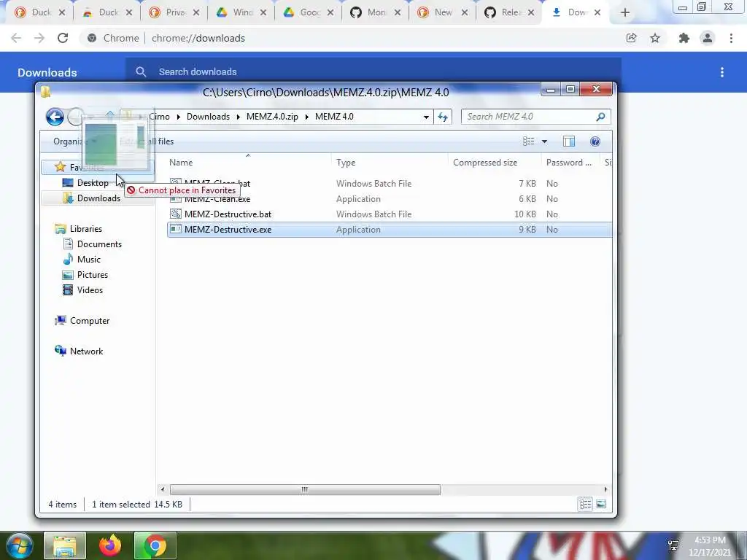
Task: Open the Windows Start button
Action: (19, 545)
